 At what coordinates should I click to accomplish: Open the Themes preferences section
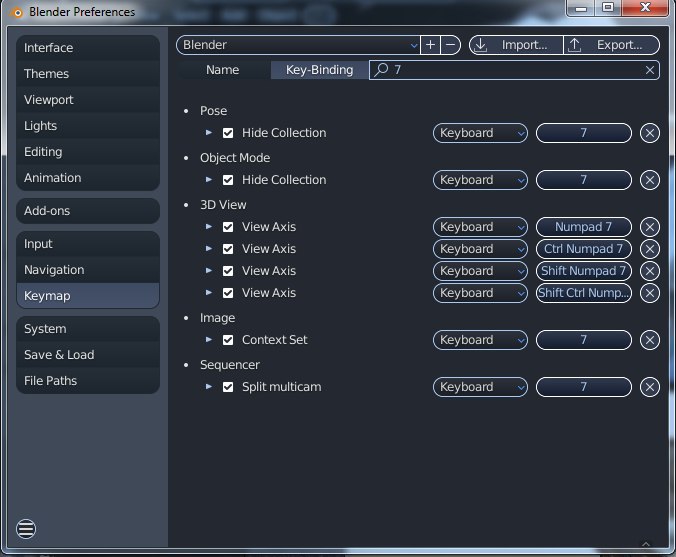[88, 74]
